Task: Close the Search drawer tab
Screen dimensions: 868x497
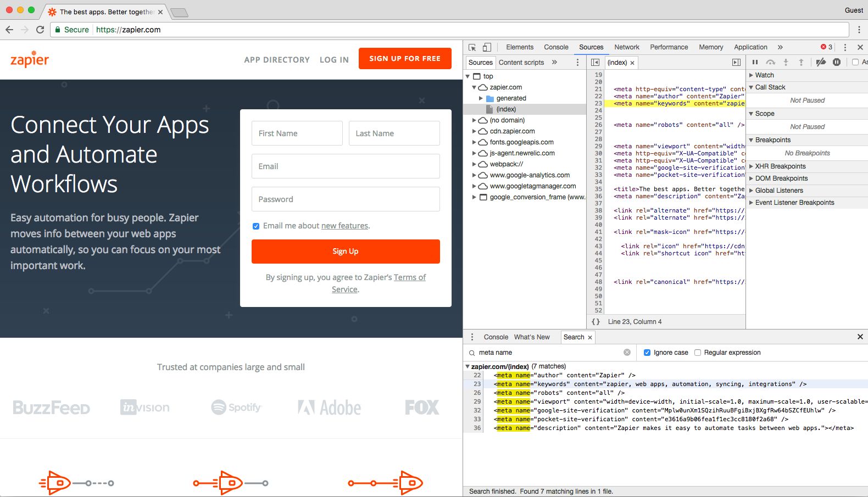Action: (x=590, y=337)
